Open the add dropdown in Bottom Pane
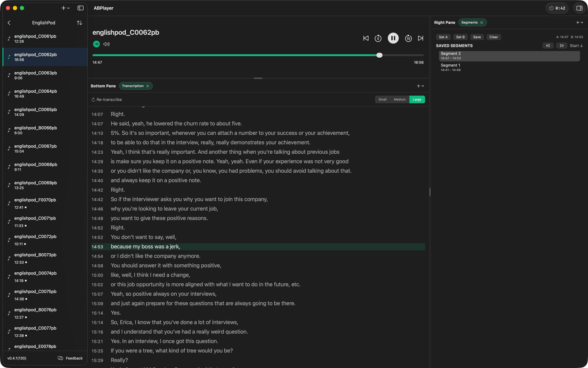Viewport: 588px width, 368px height. pyautogui.click(x=420, y=86)
